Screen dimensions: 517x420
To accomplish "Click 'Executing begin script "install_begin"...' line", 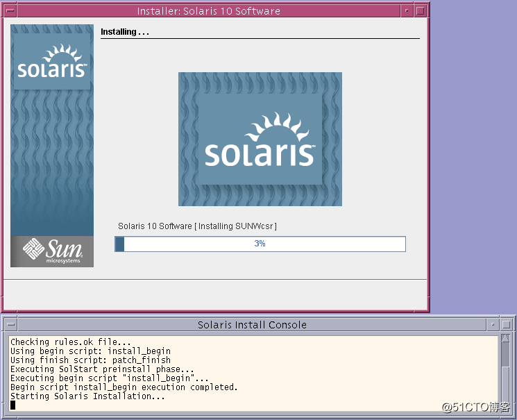I will click(109, 378).
